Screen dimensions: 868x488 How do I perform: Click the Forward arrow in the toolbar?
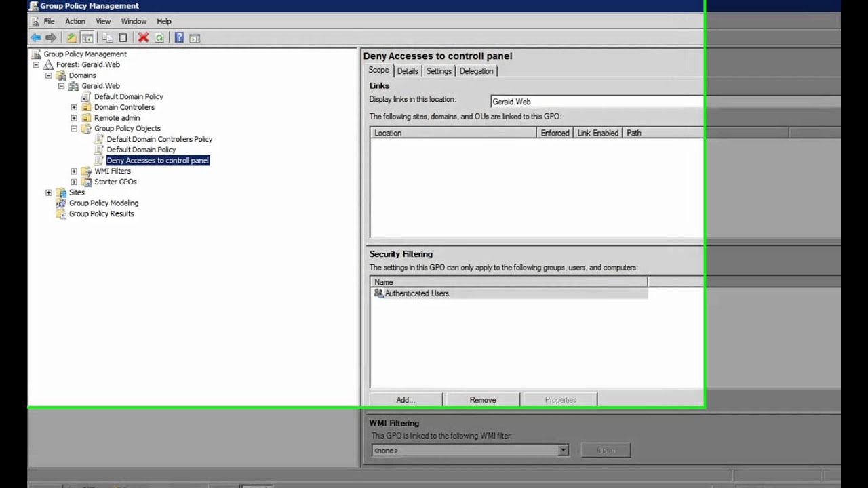(51, 38)
